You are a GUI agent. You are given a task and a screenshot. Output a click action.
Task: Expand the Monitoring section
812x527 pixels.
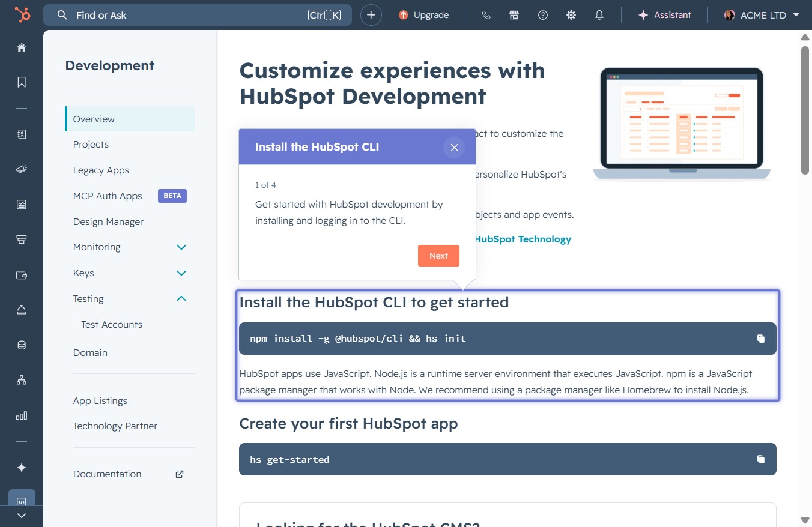pos(181,247)
